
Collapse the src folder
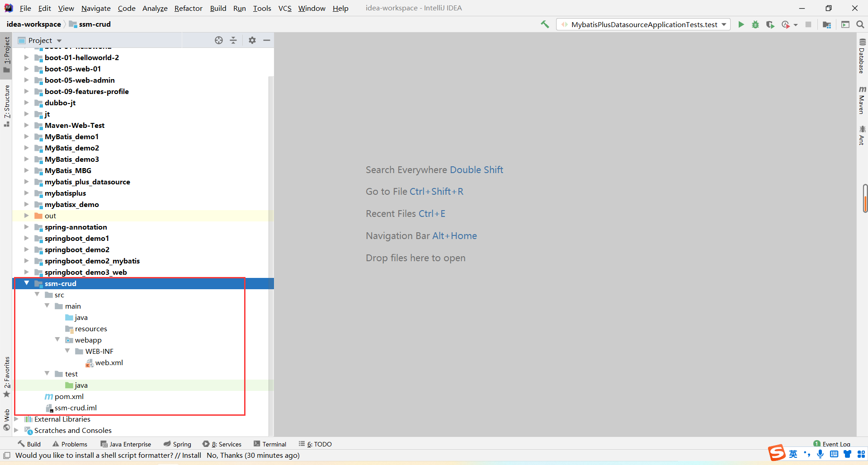[37, 295]
